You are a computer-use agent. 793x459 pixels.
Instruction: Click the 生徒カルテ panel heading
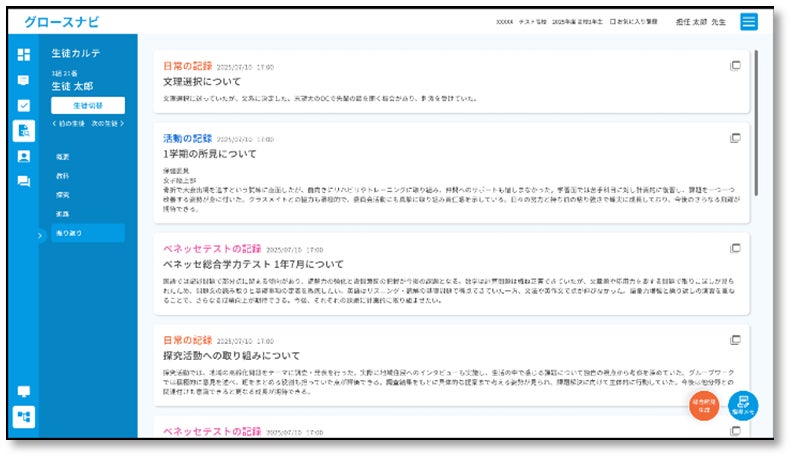[76, 53]
